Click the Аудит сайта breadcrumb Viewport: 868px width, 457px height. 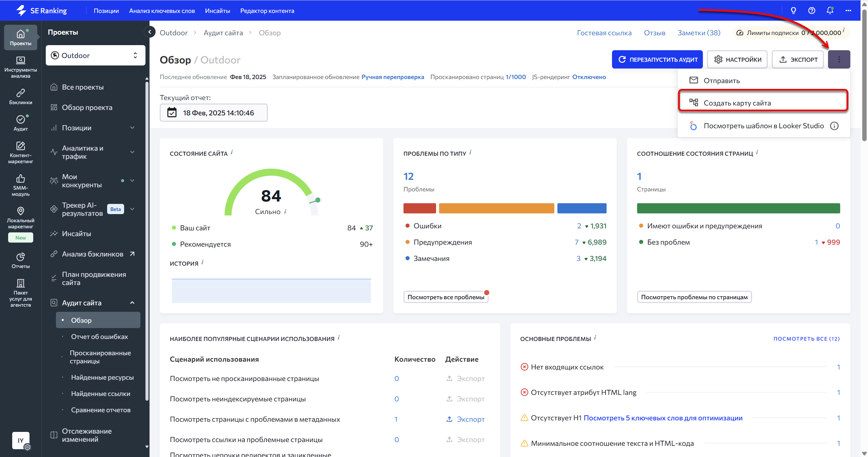coord(223,33)
